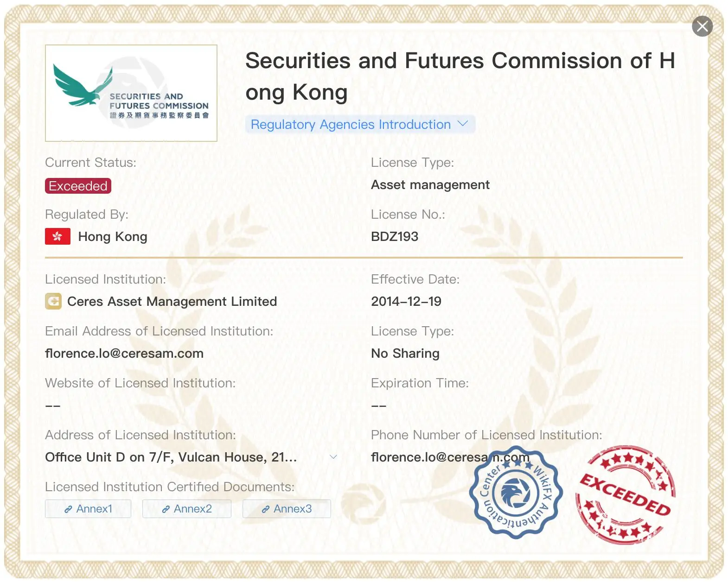The image size is (728, 582).
Task: Click the Securities and Futures Commission title
Action: [x=460, y=76]
